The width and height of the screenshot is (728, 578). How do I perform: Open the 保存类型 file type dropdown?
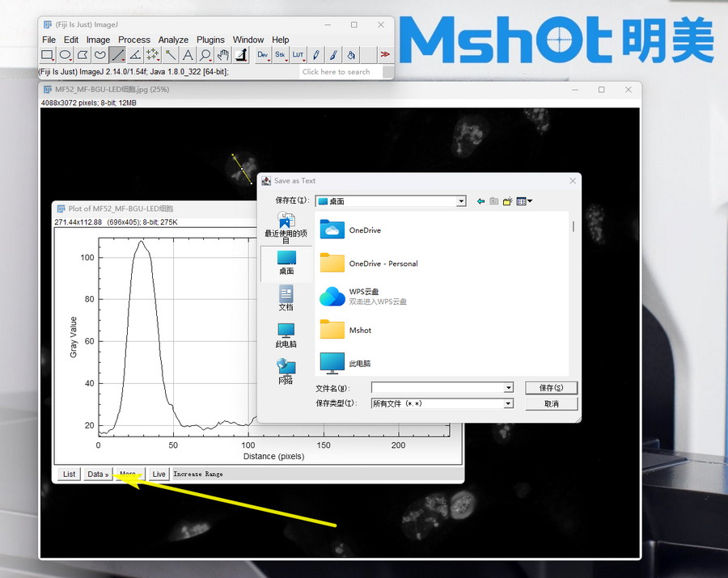(508, 403)
